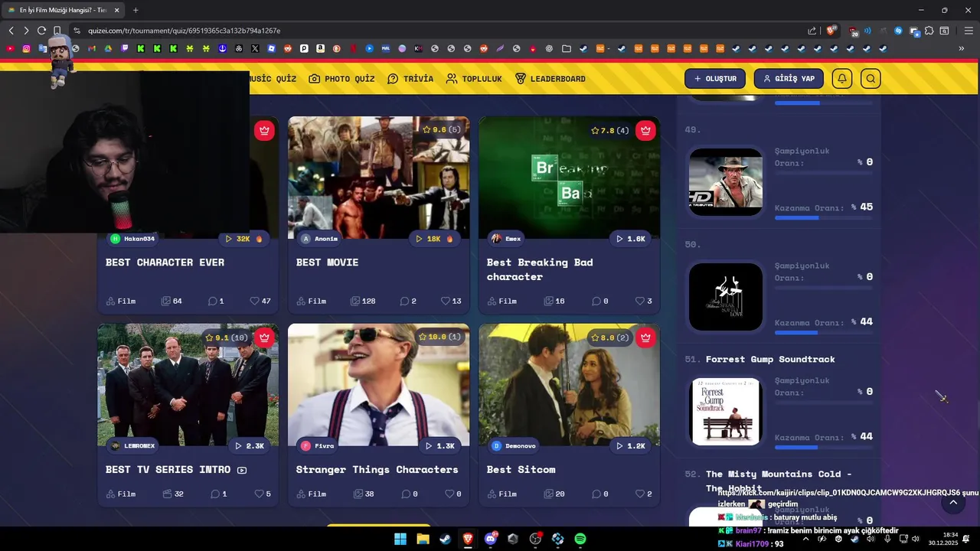This screenshot has height=551, width=980.
Task: Open browser extensions puzzle icon
Action: coord(929,31)
